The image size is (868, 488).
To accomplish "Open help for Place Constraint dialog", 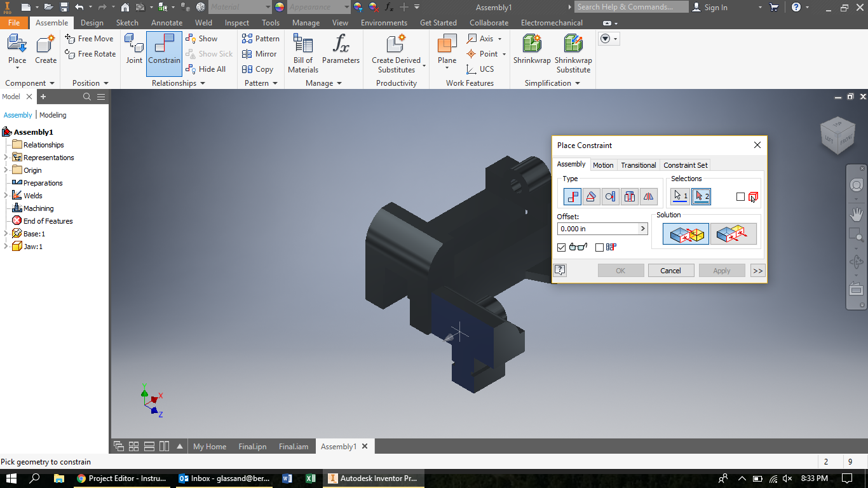I will pyautogui.click(x=560, y=270).
